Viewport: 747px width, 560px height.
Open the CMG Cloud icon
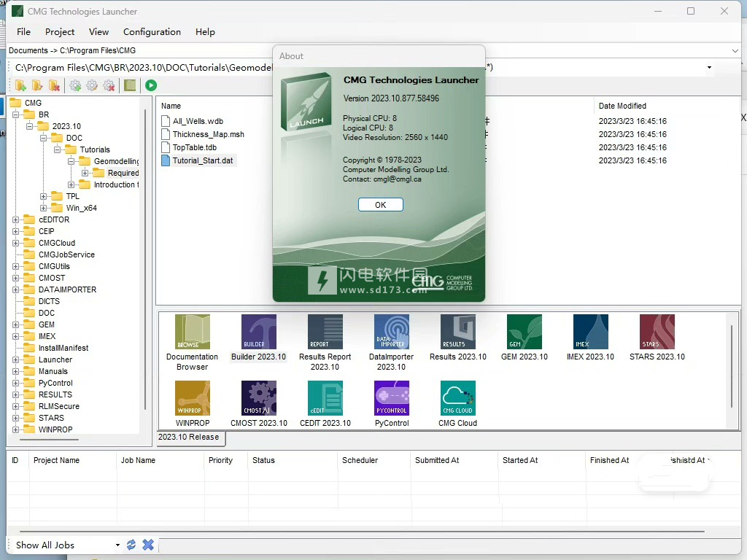[x=458, y=398]
